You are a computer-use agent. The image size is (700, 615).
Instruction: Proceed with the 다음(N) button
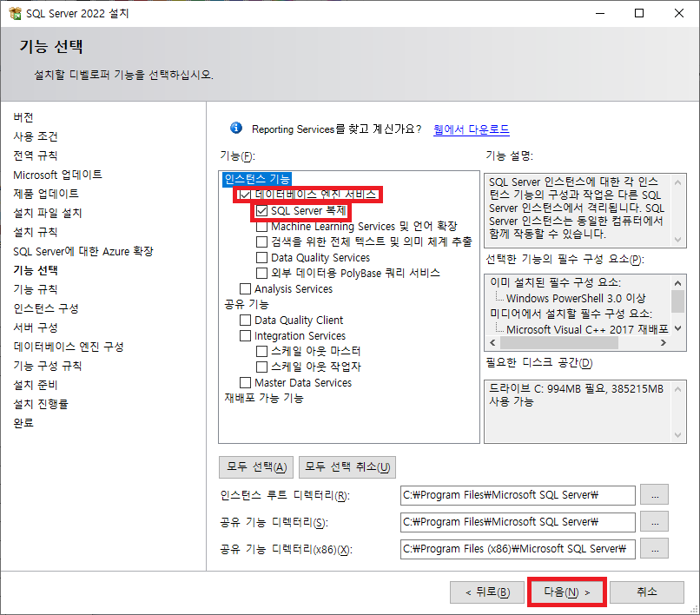567,592
